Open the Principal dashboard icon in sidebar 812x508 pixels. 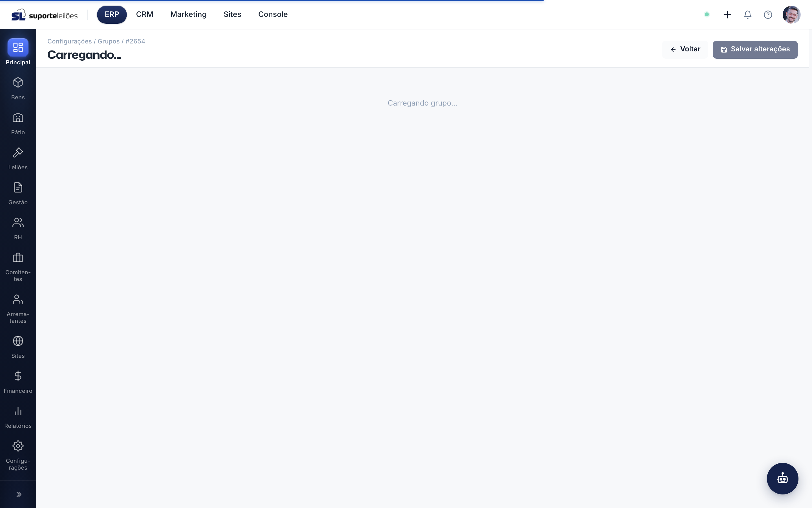(18, 47)
